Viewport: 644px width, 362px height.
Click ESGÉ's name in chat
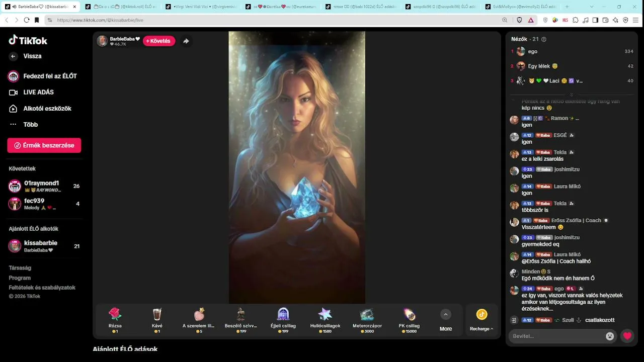pos(560,135)
